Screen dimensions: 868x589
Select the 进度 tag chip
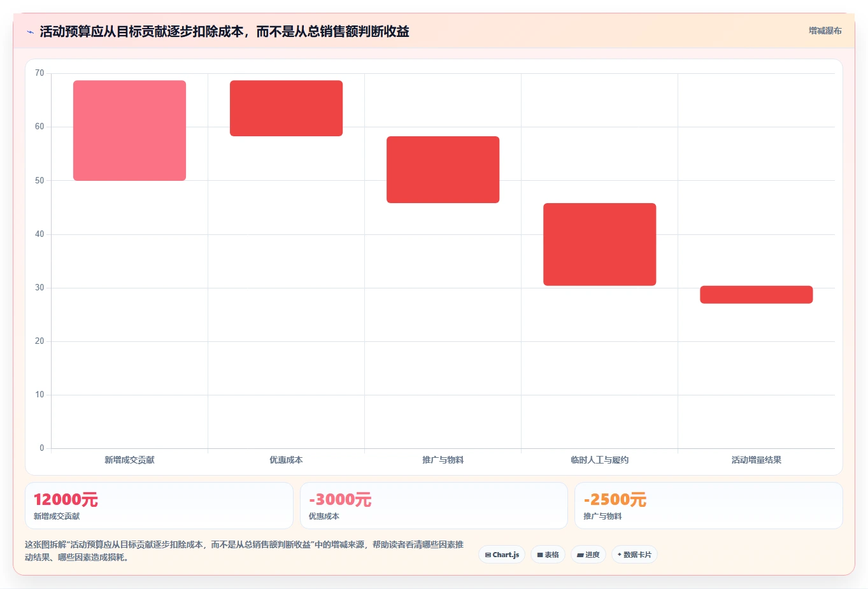tap(588, 555)
